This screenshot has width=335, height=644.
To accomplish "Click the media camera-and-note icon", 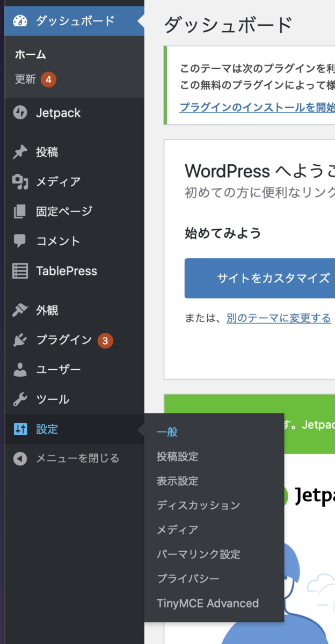I will pos(20,182).
